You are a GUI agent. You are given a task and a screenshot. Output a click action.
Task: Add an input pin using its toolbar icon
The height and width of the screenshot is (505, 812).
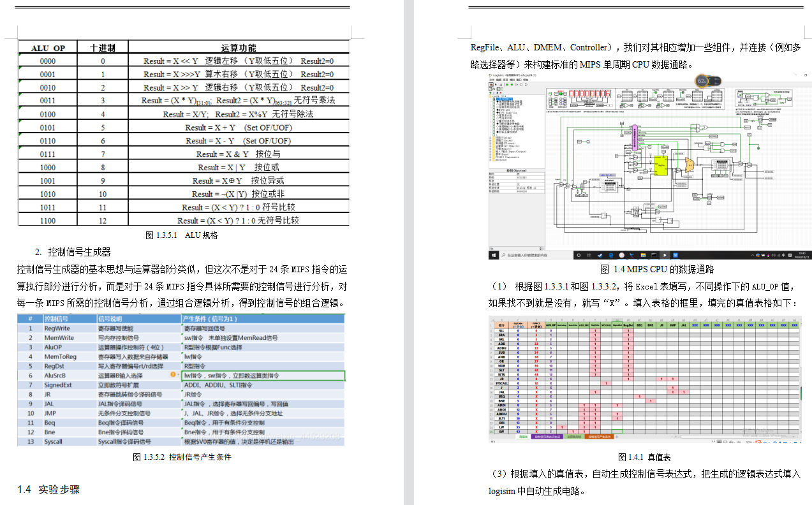pyautogui.click(x=507, y=85)
